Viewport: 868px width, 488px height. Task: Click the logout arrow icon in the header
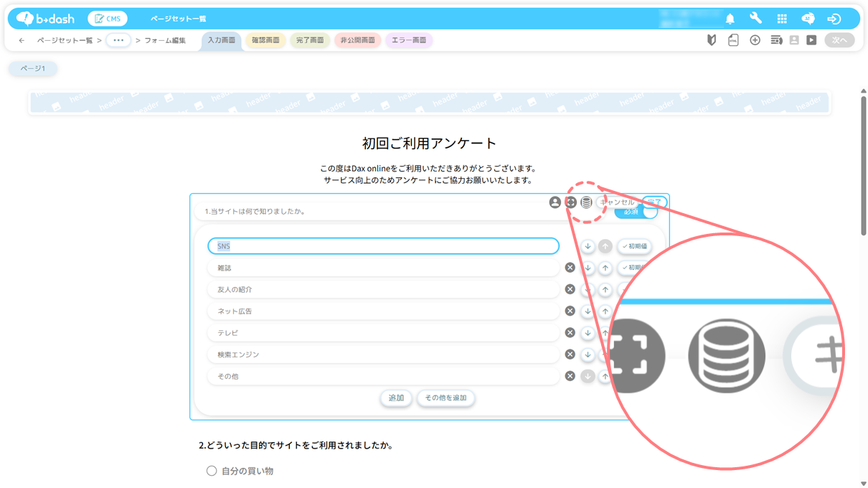tap(834, 19)
